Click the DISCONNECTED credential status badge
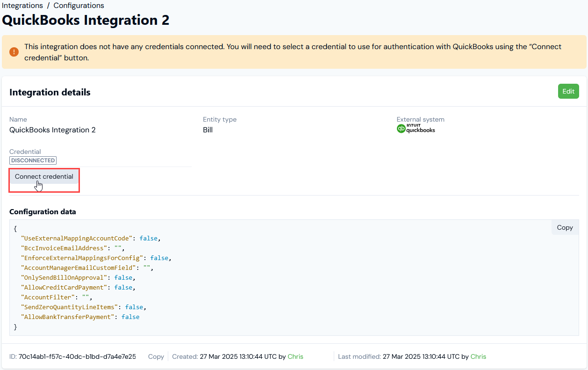 click(33, 160)
